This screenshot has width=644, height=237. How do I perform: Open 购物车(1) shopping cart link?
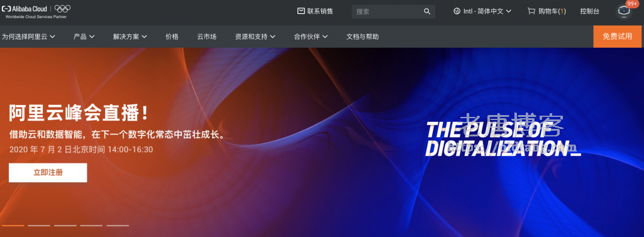click(547, 11)
